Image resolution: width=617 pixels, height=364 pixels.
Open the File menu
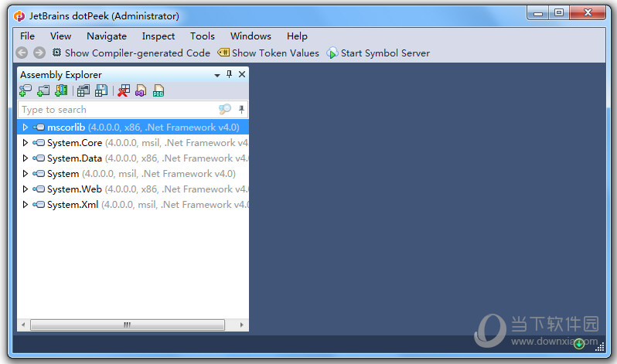pyautogui.click(x=28, y=36)
